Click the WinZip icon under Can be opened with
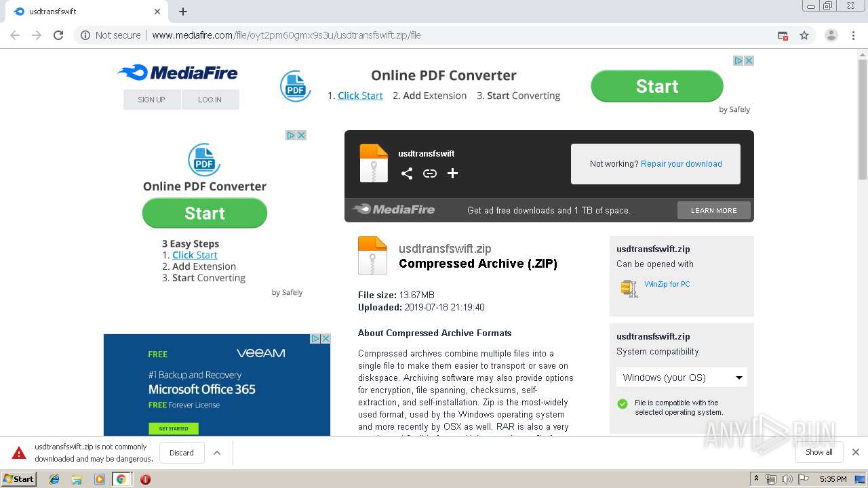The height and width of the screenshot is (488, 868). tap(629, 288)
